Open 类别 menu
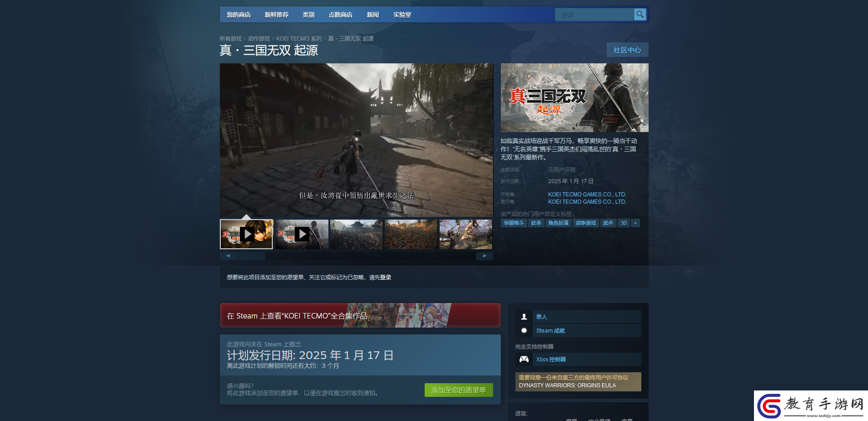Screen dimensions: 868x421 point(308,15)
